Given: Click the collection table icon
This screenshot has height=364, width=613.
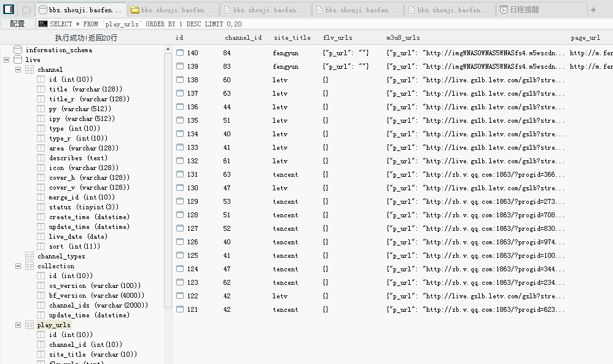Looking at the screenshot, I should pyautogui.click(x=29, y=266).
